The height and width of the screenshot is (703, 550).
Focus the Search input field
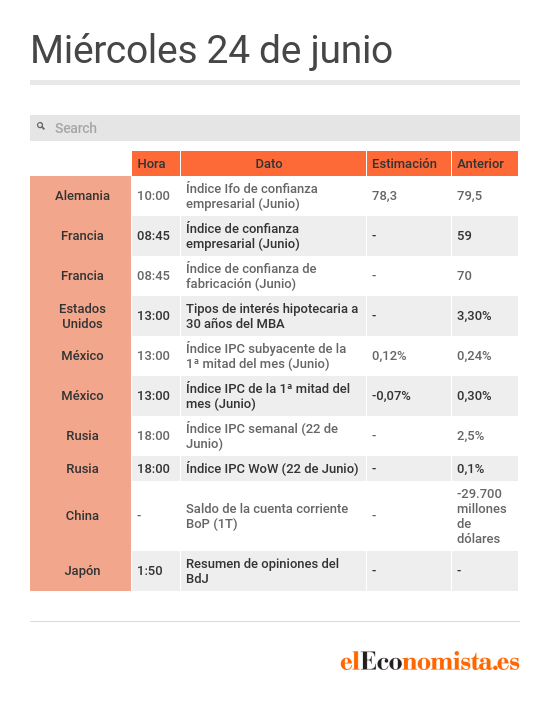[275, 128]
